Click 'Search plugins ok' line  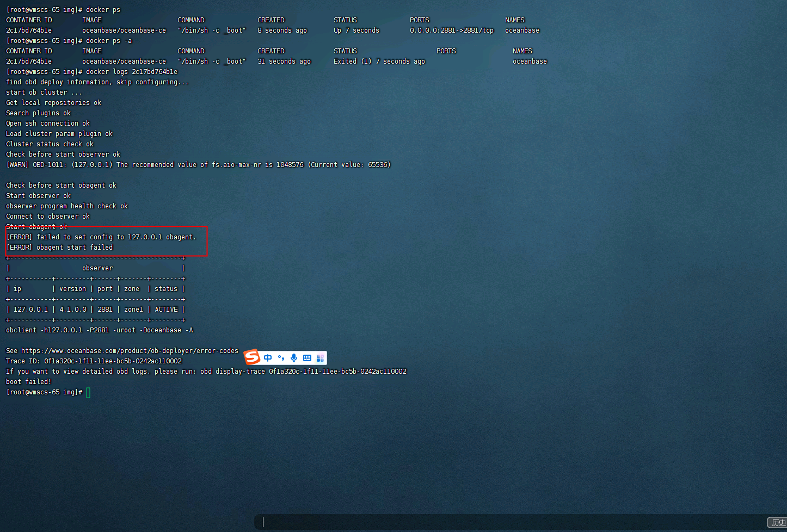pos(38,113)
